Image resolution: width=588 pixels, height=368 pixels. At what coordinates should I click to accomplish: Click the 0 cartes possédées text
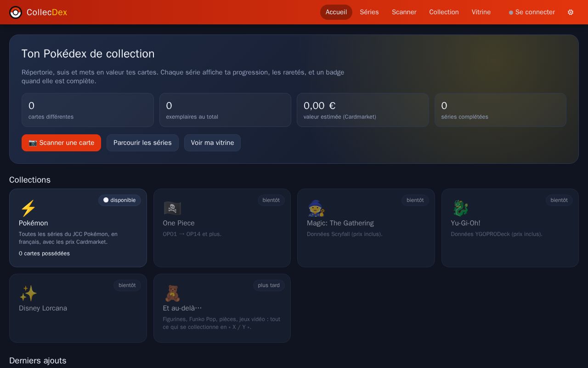click(44, 253)
